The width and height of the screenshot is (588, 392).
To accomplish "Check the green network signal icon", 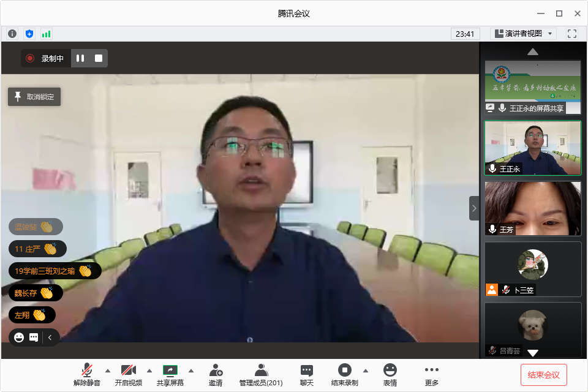I will point(46,34).
